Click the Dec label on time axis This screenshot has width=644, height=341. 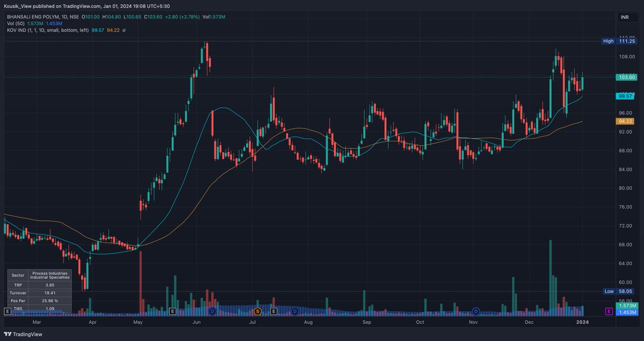pos(529,322)
